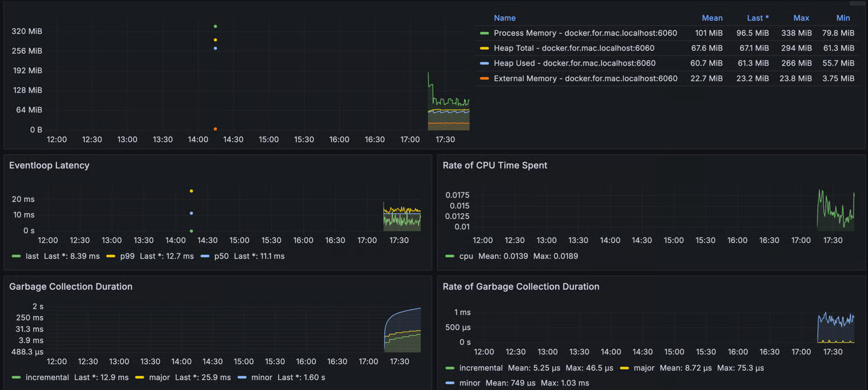
Task: Isolate the External Memory series label
Action: tap(585, 79)
